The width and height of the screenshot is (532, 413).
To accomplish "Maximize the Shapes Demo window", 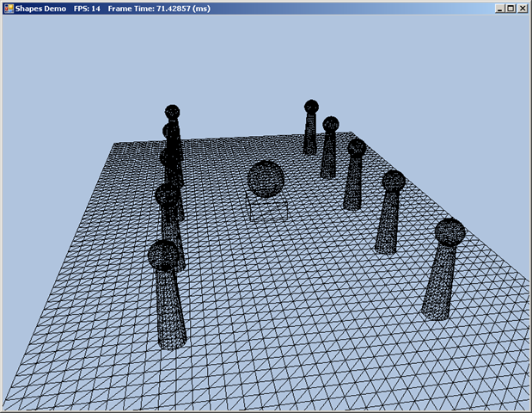I will [511, 9].
